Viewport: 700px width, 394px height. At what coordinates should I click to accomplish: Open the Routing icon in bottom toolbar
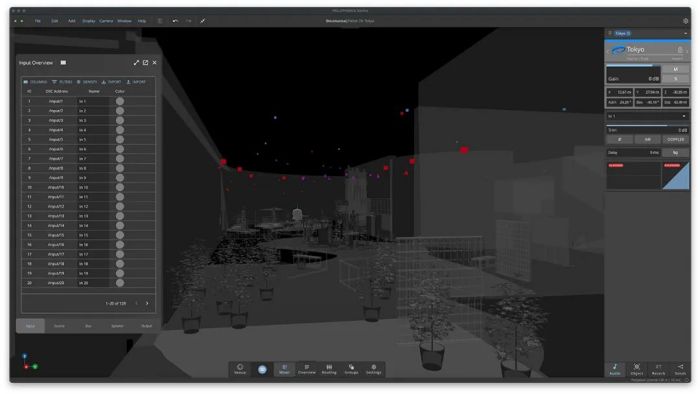point(329,369)
